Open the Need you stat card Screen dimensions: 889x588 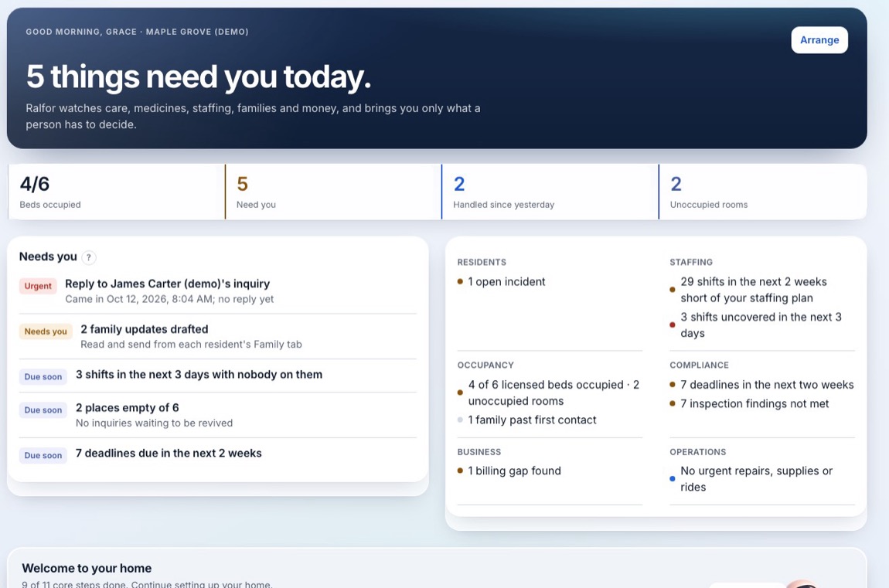(333, 192)
